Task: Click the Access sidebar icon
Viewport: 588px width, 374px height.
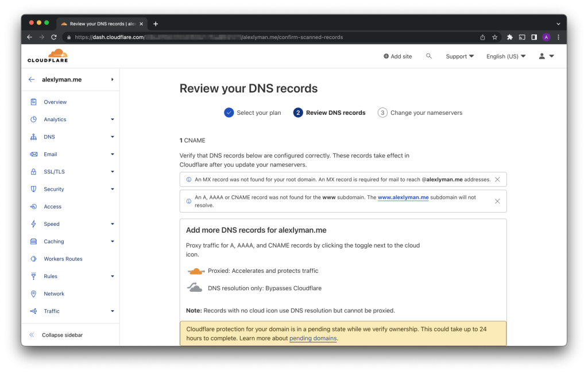Action: pos(33,207)
